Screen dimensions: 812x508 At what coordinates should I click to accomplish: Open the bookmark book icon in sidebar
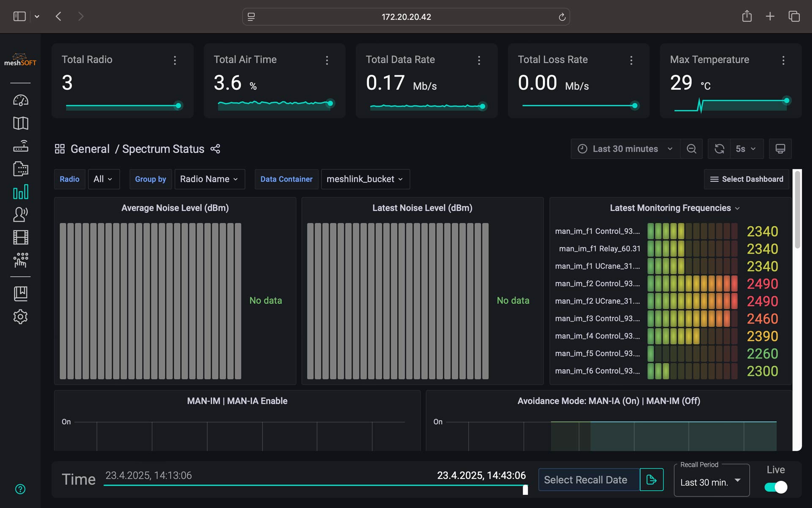(20, 293)
